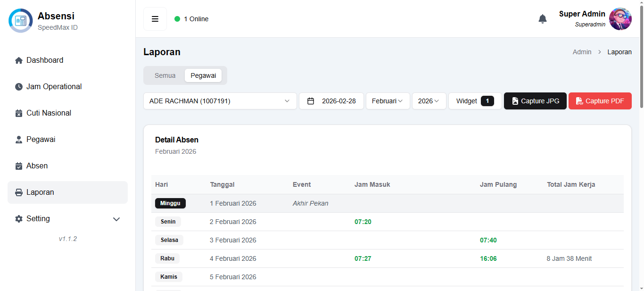Viewport: 644px width, 291px height.
Task: Open the ADE RACHMAN employee dropdown
Action: (x=220, y=101)
